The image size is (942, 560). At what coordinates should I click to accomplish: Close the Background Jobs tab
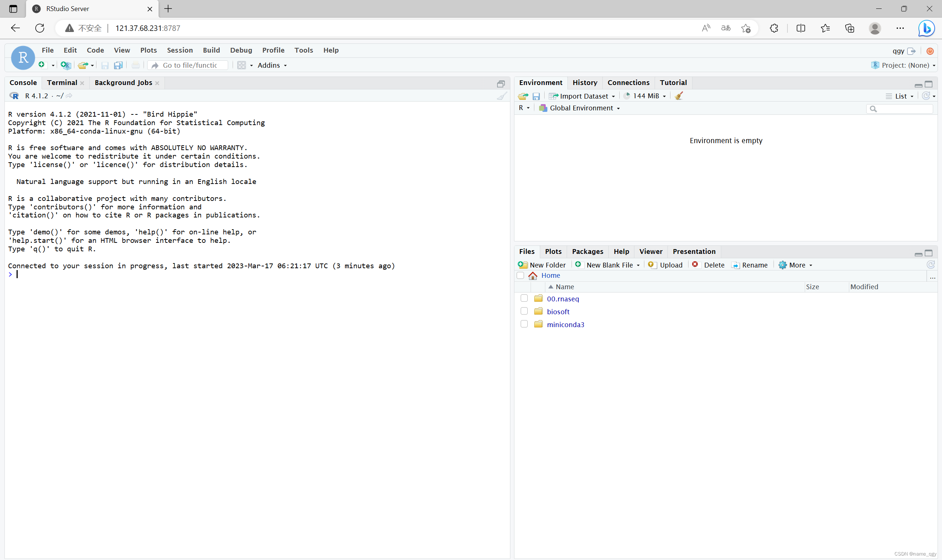click(x=157, y=83)
